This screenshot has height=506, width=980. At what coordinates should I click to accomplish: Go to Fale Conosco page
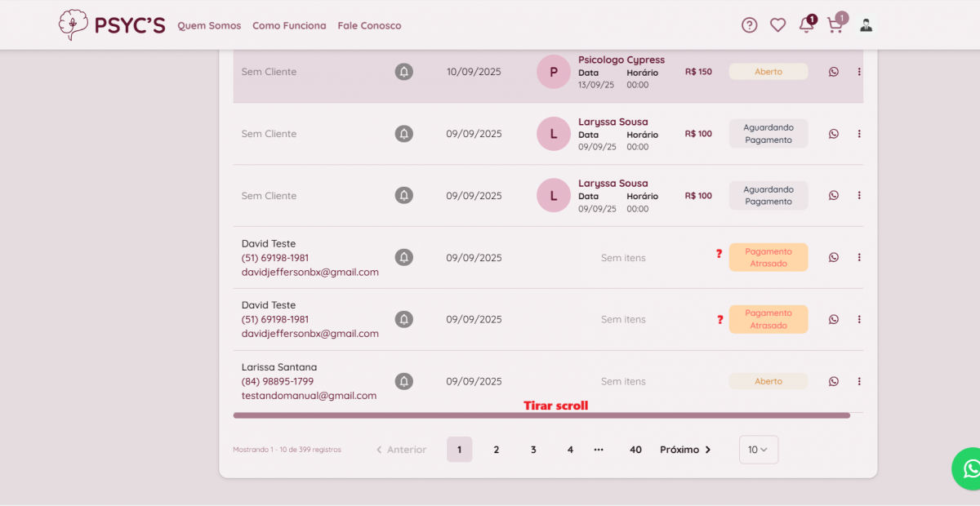tap(369, 26)
